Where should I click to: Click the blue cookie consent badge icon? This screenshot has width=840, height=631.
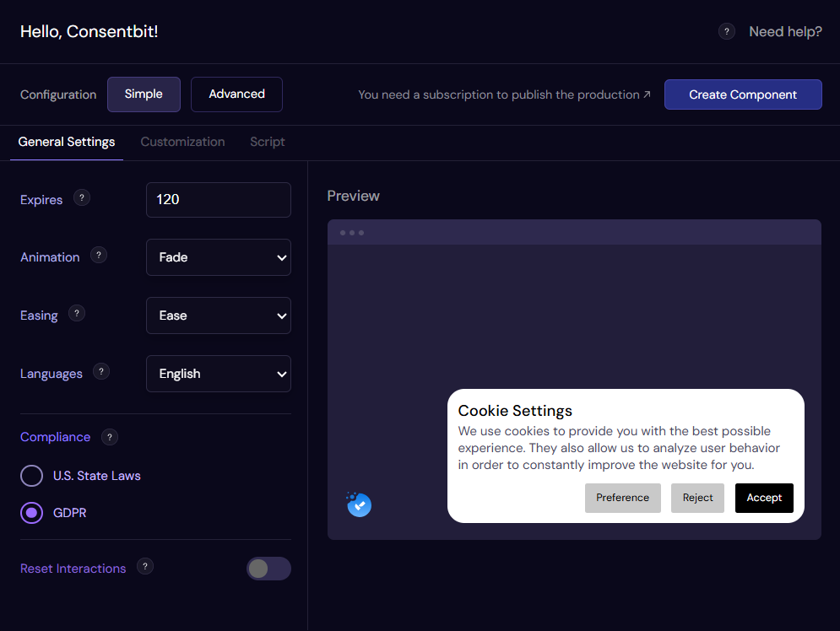click(x=359, y=504)
